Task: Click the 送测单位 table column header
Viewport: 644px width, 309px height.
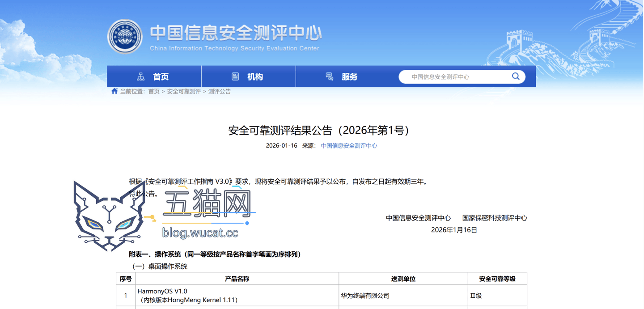Action: 403,279
